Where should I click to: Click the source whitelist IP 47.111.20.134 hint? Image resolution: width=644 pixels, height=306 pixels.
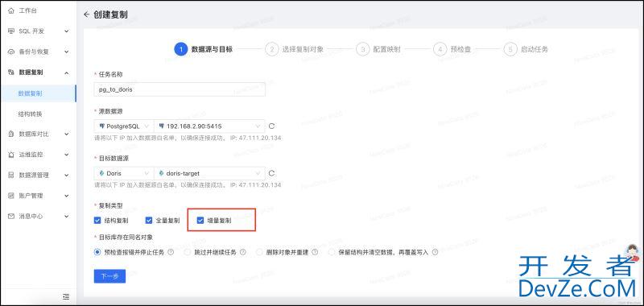click(x=188, y=138)
